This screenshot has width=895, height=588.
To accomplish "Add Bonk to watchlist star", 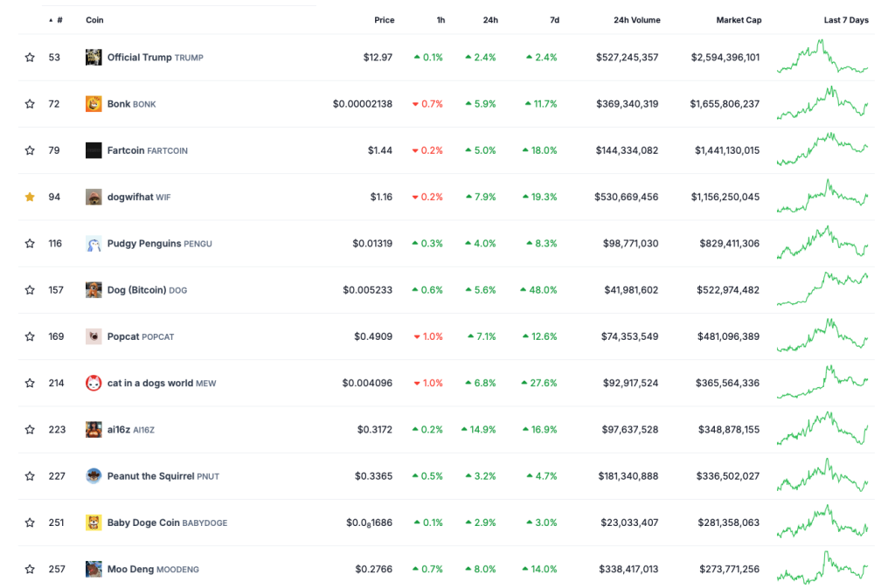I will coord(30,104).
